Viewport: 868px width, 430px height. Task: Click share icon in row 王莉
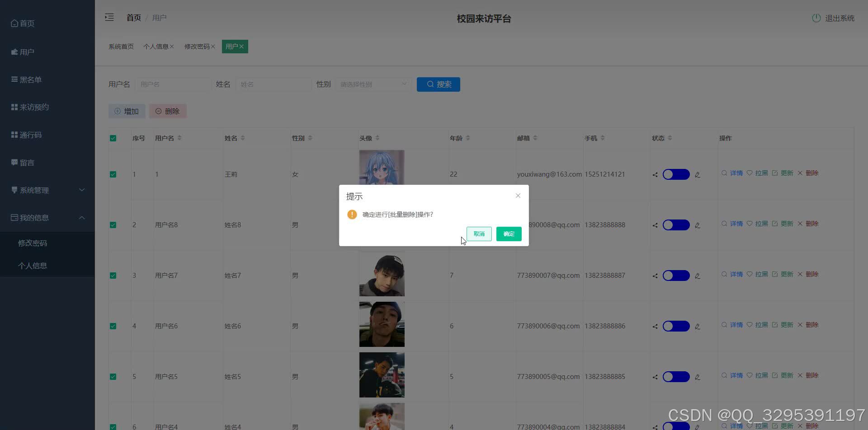655,175
